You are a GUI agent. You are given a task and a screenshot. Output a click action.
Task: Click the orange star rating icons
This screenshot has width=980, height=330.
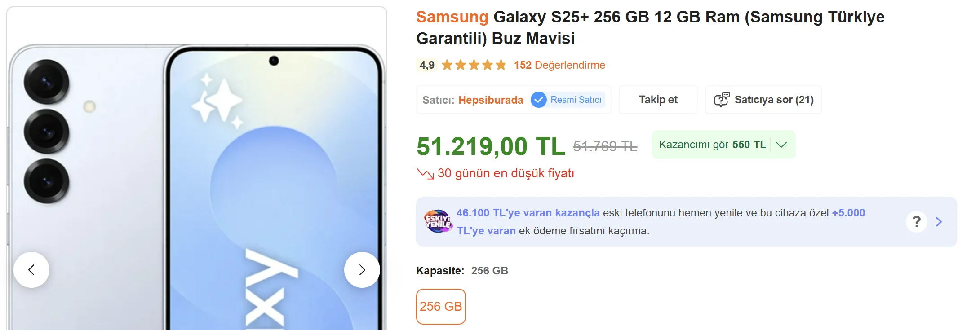[474, 65]
